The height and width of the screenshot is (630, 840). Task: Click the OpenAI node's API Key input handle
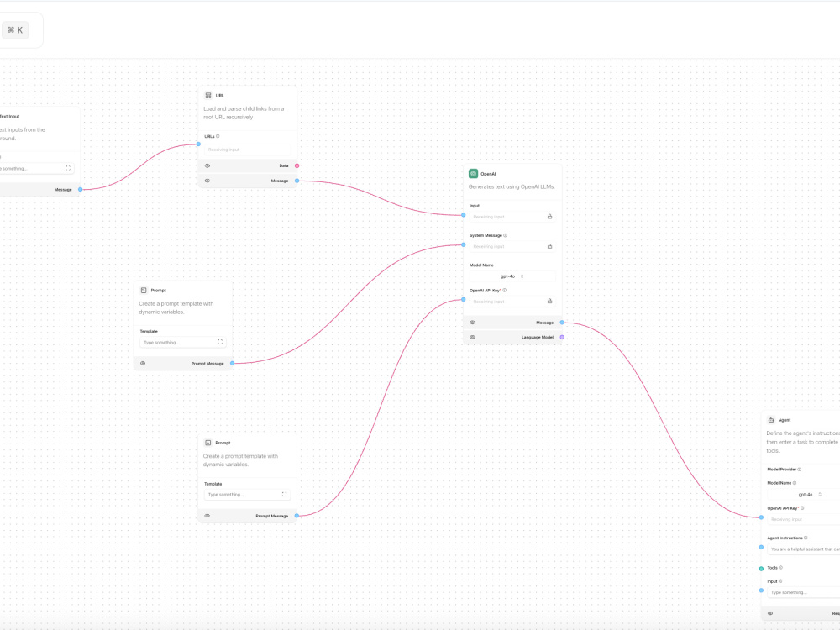point(464,300)
